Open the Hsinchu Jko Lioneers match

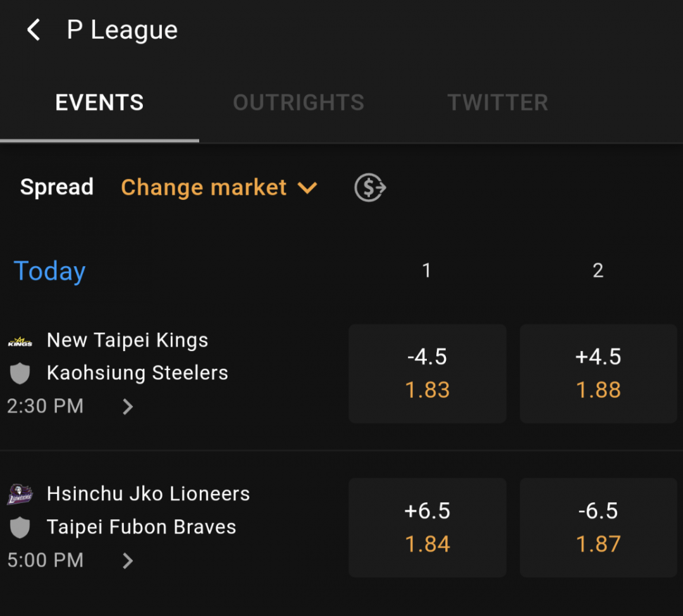click(x=148, y=494)
